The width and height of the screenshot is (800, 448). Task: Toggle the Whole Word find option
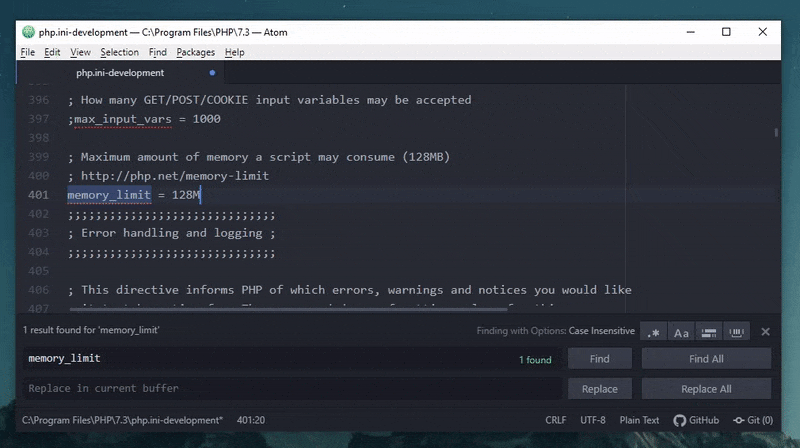736,333
